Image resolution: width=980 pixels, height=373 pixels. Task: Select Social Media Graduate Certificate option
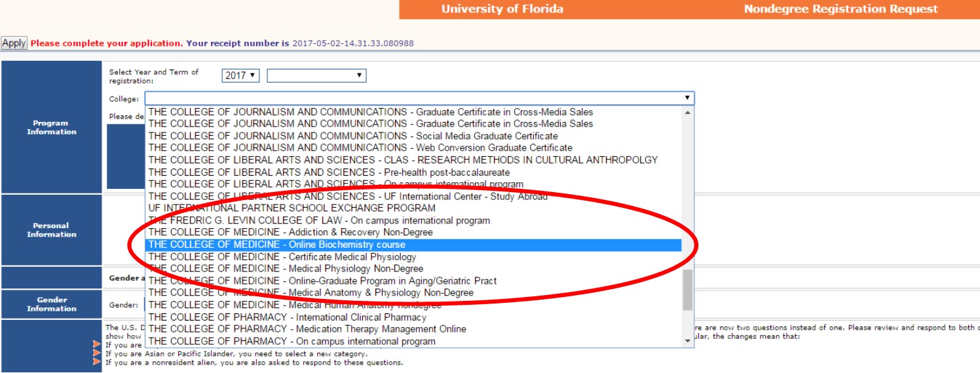(413, 136)
